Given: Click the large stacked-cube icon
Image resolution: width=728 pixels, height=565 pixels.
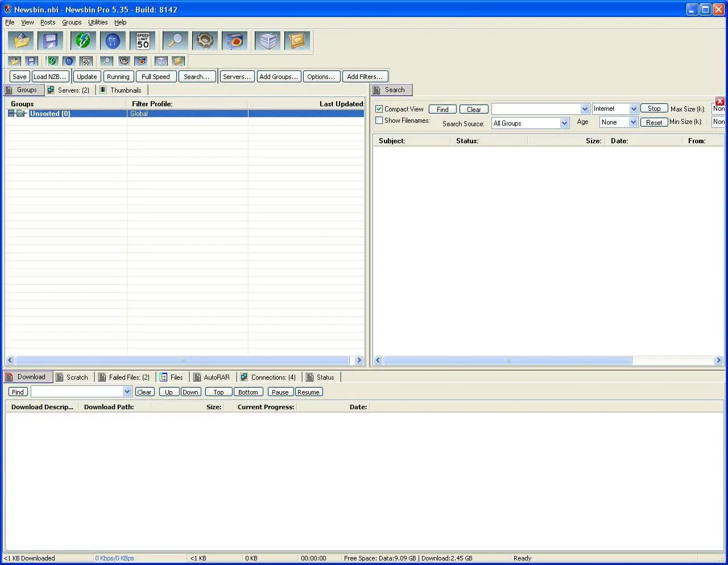Looking at the screenshot, I should click(267, 41).
